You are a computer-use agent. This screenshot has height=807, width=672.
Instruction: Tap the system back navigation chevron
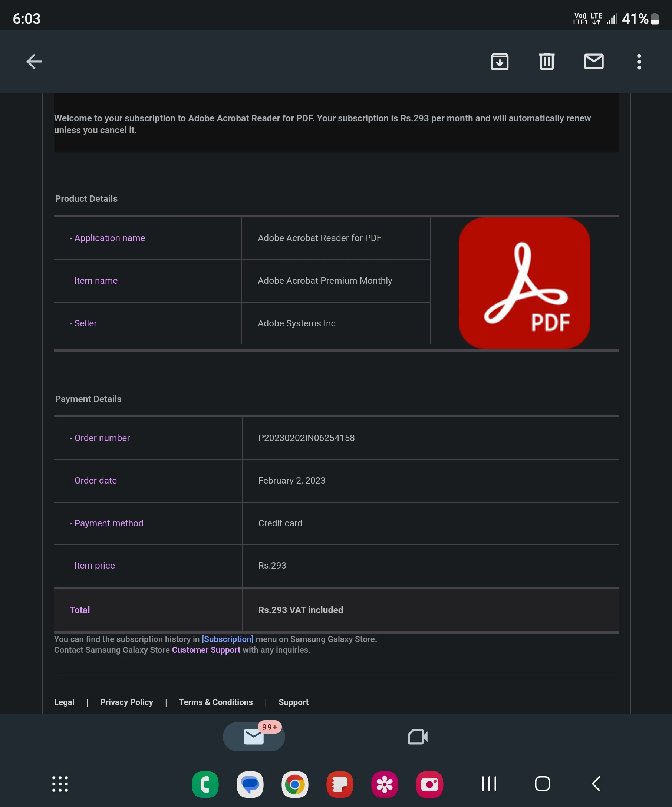click(596, 783)
